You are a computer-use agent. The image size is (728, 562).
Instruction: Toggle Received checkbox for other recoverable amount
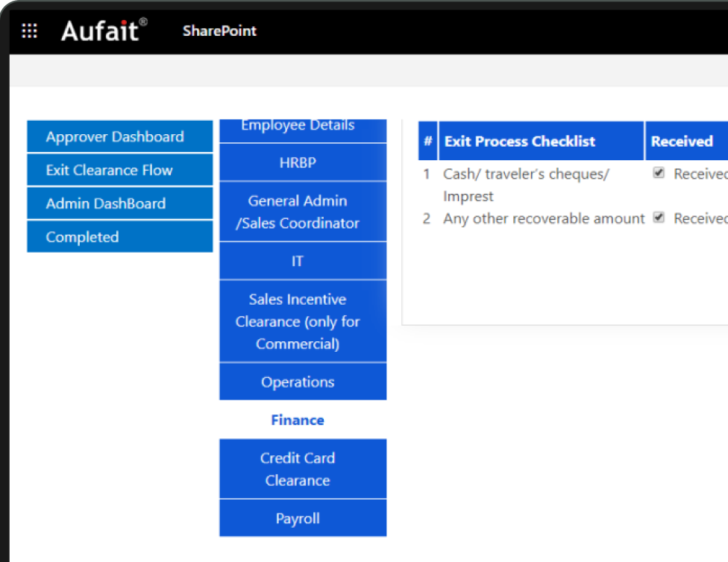659,218
